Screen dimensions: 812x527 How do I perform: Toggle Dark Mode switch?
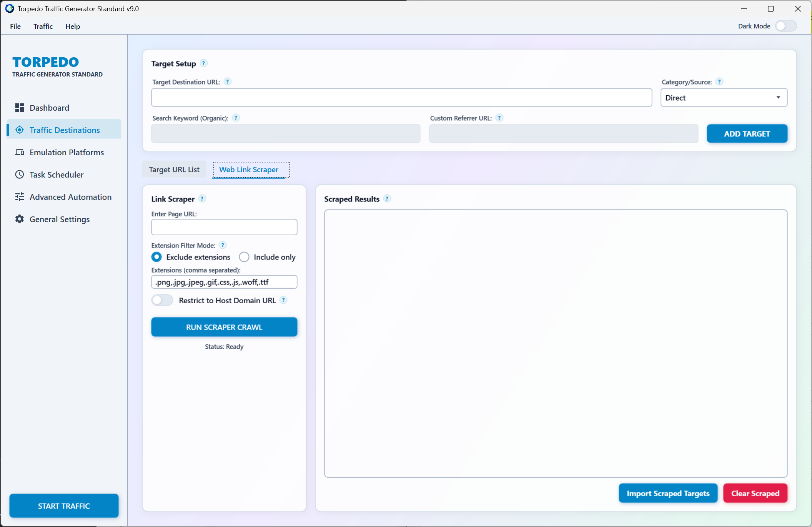785,26
